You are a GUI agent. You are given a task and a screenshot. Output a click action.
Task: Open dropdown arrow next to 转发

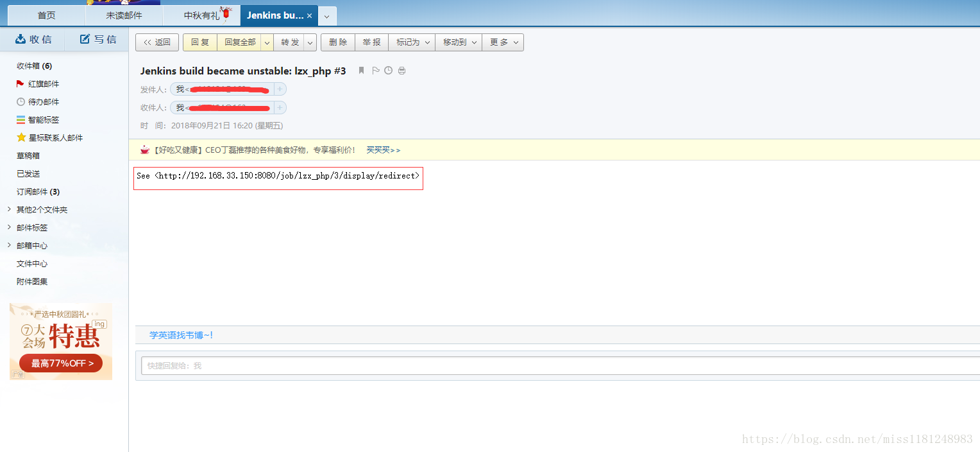click(310, 42)
